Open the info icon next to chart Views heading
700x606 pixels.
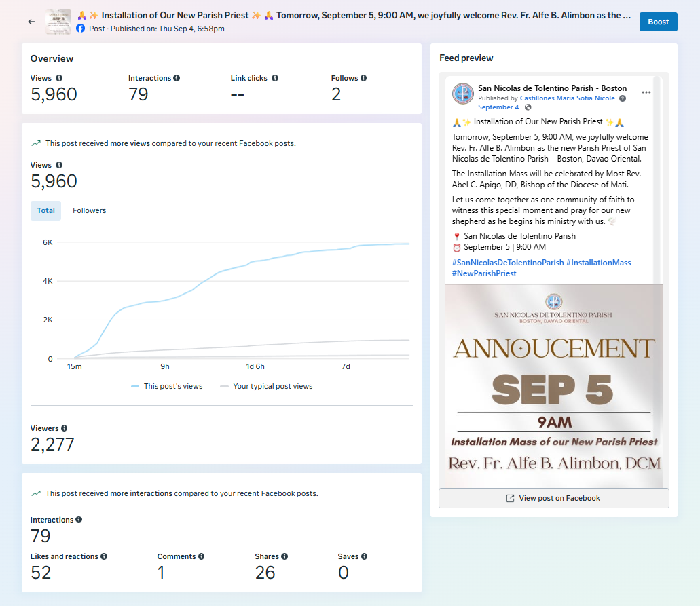tap(59, 165)
